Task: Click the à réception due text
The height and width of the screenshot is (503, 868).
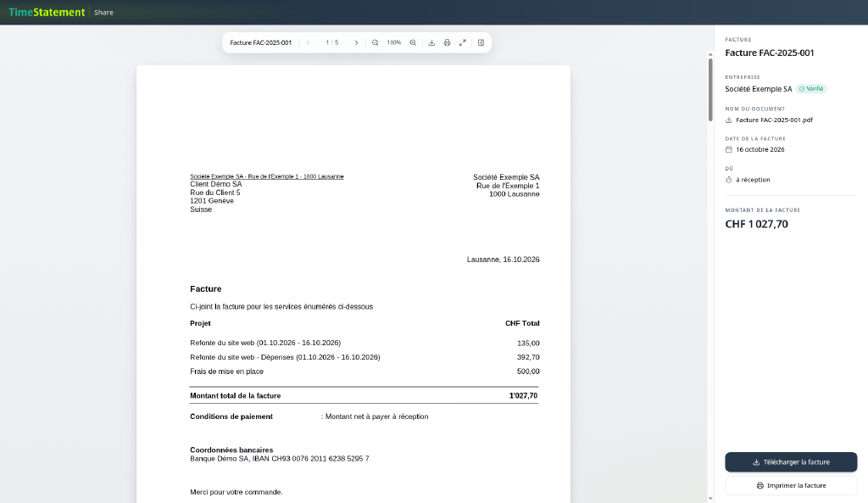Action: coord(753,180)
